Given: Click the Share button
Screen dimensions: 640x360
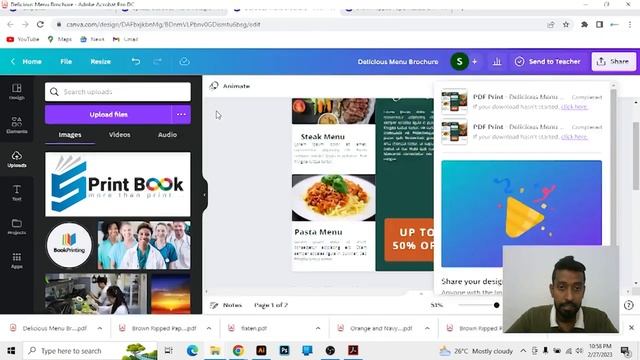Looking at the screenshot, I should click(614, 62).
